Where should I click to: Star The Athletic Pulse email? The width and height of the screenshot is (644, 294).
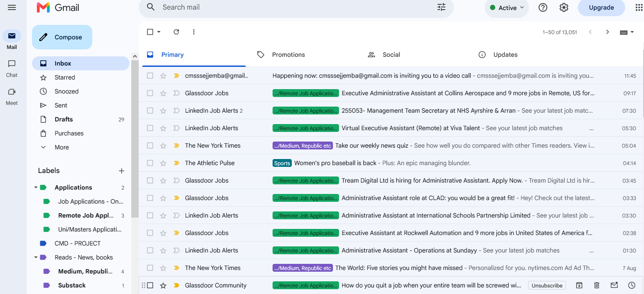point(163,163)
